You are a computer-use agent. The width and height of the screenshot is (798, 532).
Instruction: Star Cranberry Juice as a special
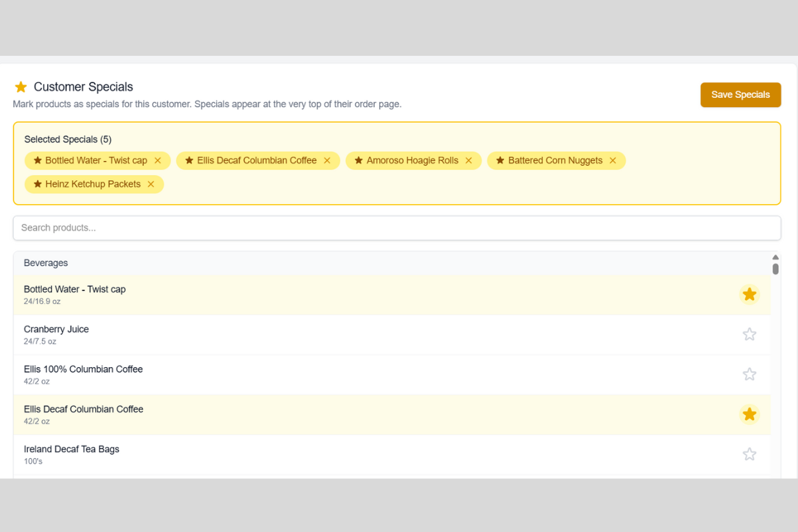(x=749, y=334)
